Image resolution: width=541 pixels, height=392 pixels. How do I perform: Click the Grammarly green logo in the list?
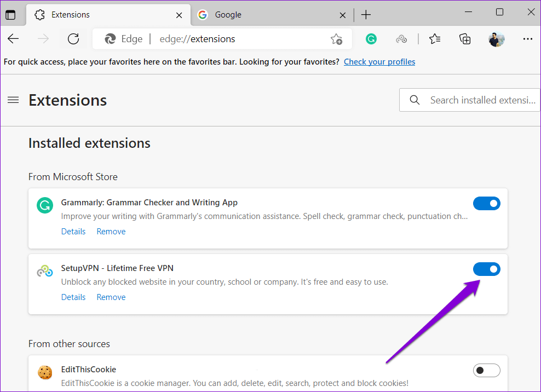coord(45,205)
